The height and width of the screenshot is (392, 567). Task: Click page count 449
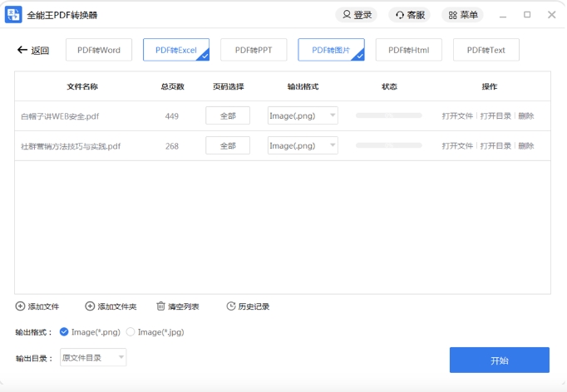172,116
